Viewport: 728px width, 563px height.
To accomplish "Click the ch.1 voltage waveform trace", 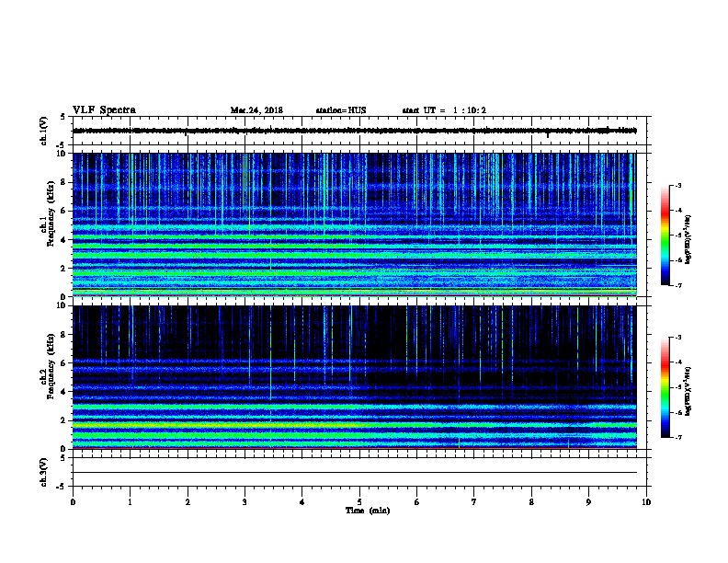I will point(355,131).
